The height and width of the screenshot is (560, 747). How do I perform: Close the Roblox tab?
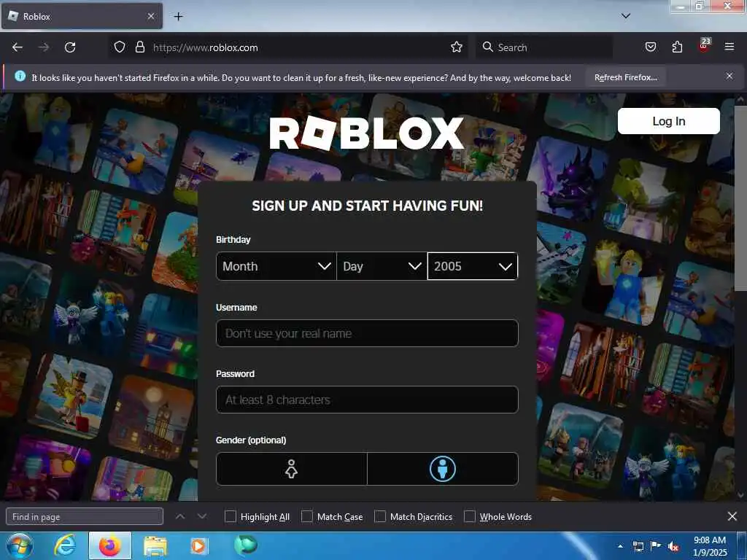pyautogui.click(x=151, y=16)
